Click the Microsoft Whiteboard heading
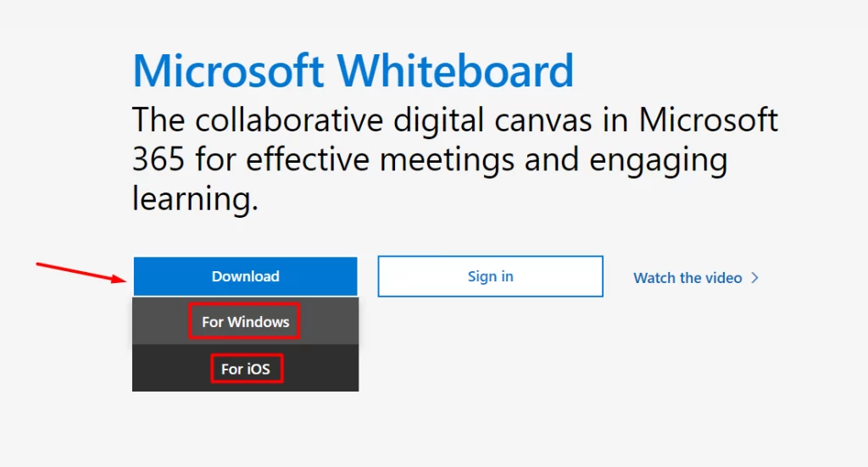868x467 pixels. 353,71
